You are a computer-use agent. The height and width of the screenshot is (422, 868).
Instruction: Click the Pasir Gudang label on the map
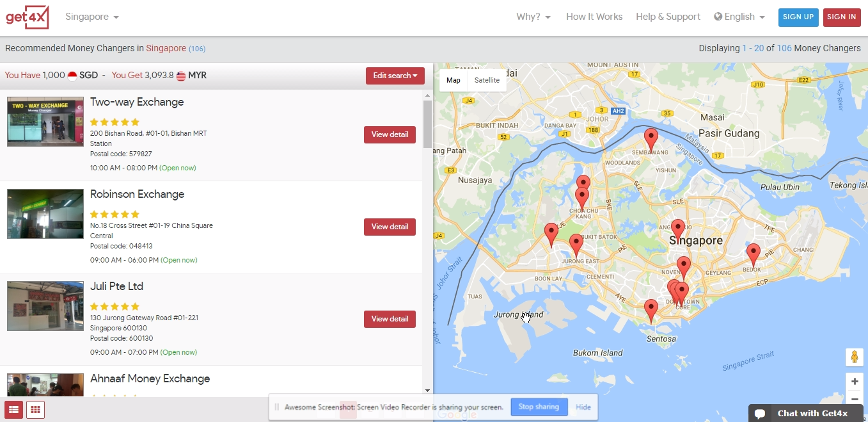coord(729,134)
